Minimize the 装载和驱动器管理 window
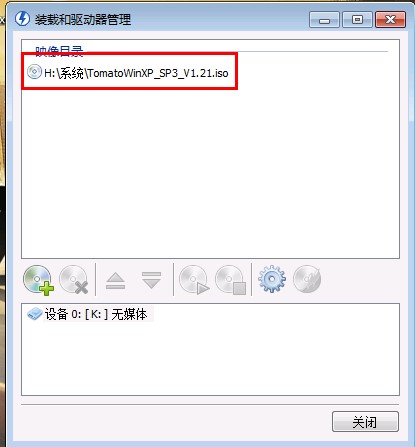This screenshot has width=415, height=447. [324, 20]
